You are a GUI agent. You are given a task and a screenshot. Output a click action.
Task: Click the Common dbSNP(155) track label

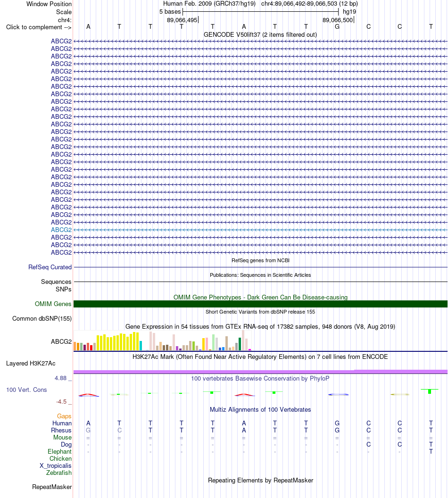click(x=42, y=318)
